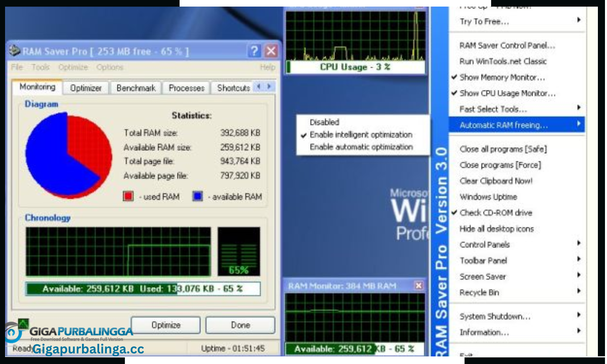Click the Optimize button
This screenshot has height=364, width=607.
coord(166,325)
